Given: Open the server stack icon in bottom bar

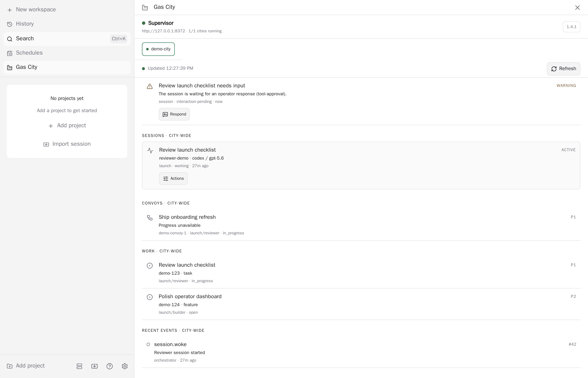Looking at the screenshot, I should [x=79, y=366].
